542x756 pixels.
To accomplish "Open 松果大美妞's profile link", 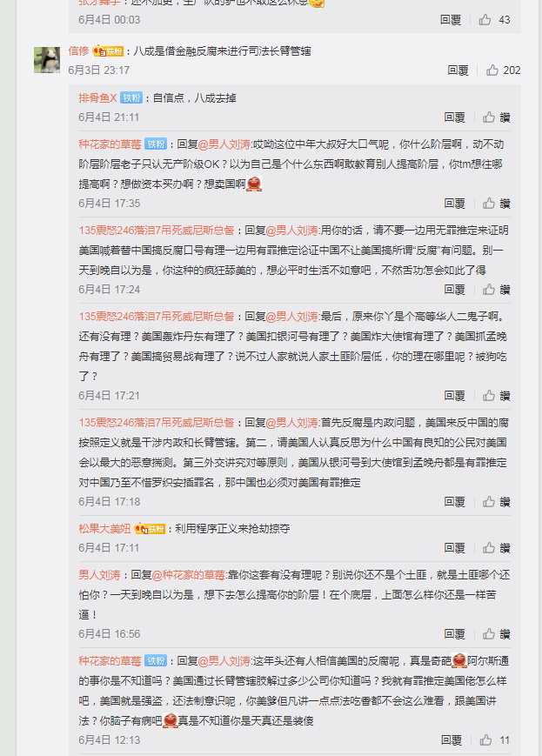I will [104, 528].
